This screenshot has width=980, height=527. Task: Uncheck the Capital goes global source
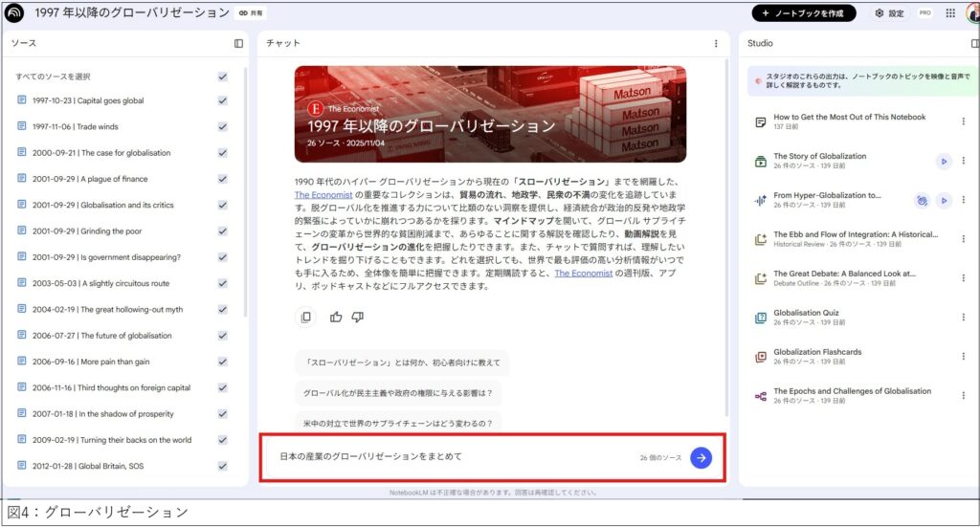point(222,100)
